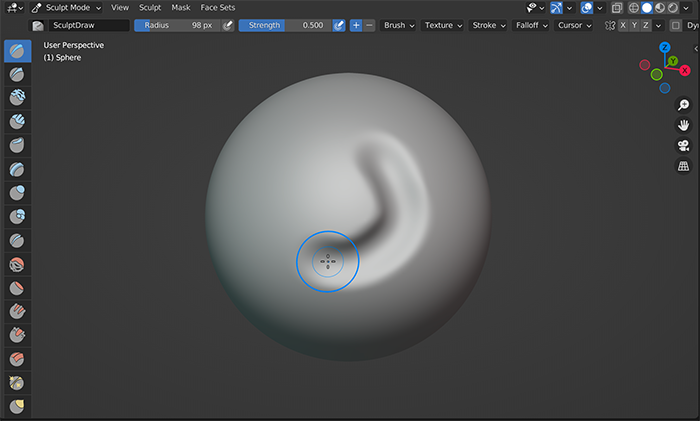Select the Crease brush
Screen dimensions: 700x421
click(17, 241)
